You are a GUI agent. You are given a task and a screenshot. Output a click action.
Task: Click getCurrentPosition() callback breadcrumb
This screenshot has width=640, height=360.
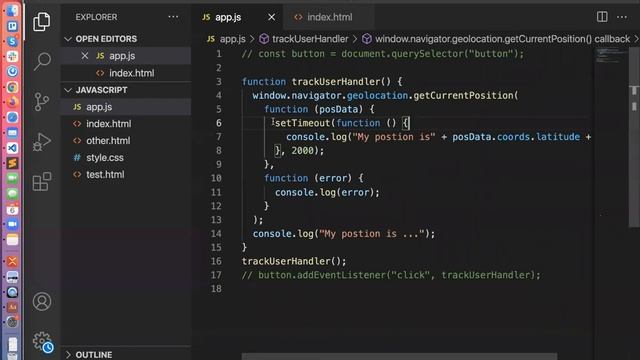pos(502,39)
